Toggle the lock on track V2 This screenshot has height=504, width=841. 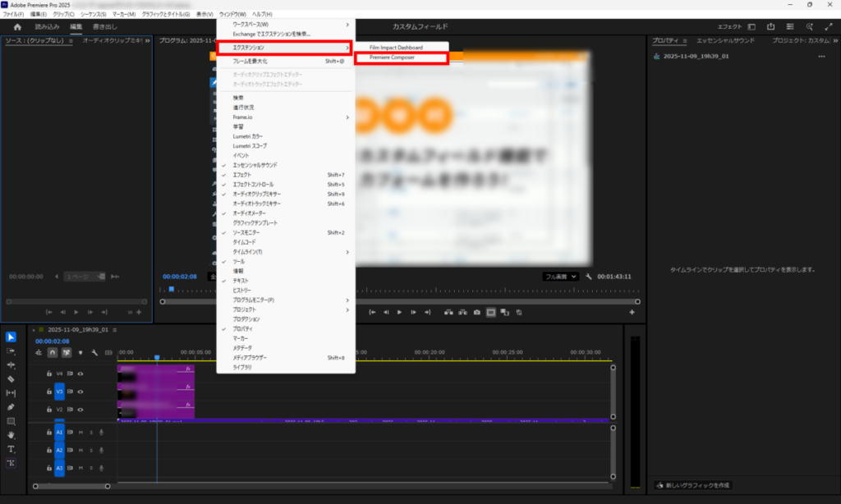pos(49,409)
